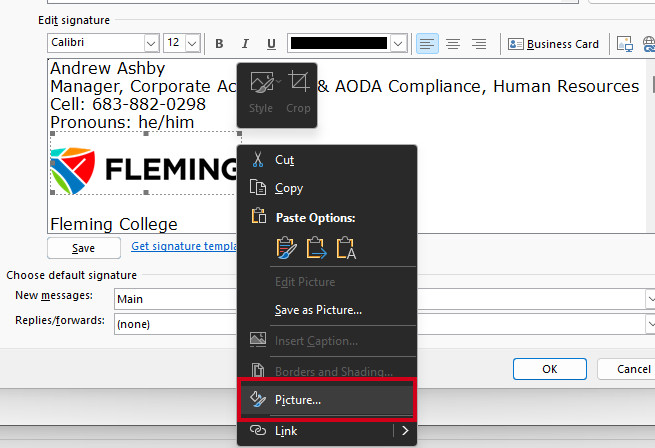Click the Cell: 683-882-0298 line
This screenshot has height=448, width=655.
[128, 104]
